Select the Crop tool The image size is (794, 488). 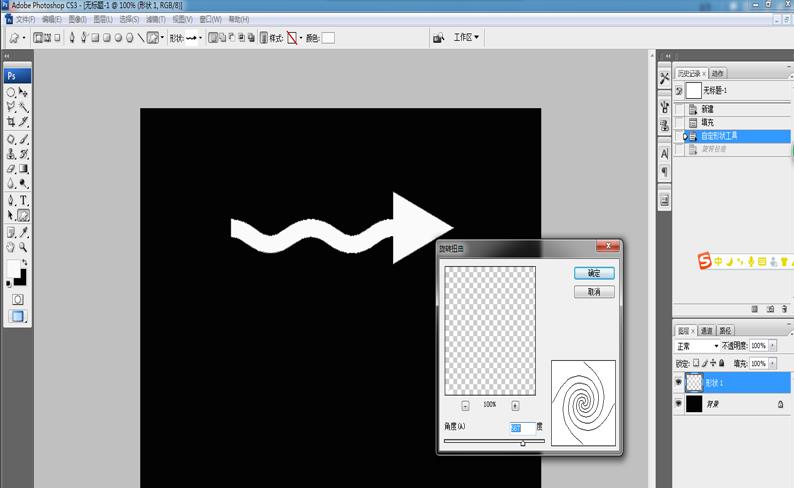[x=11, y=121]
